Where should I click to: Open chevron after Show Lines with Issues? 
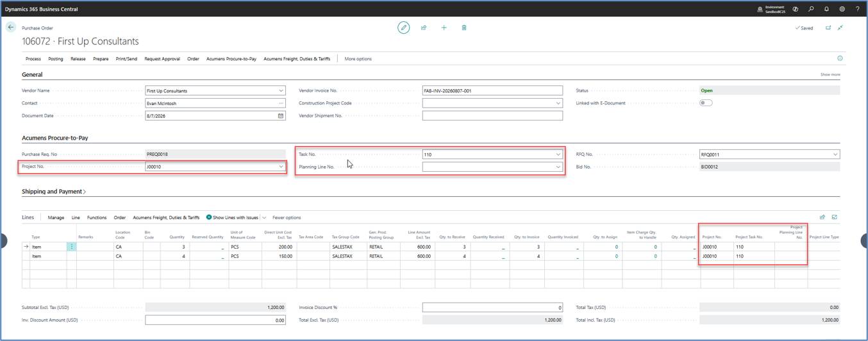pyautogui.click(x=264, y=217)
